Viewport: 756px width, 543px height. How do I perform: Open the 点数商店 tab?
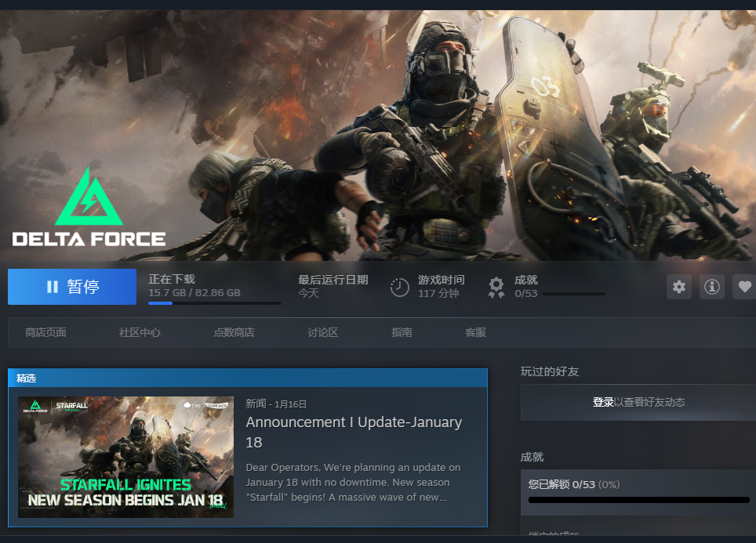pos(234,332)
